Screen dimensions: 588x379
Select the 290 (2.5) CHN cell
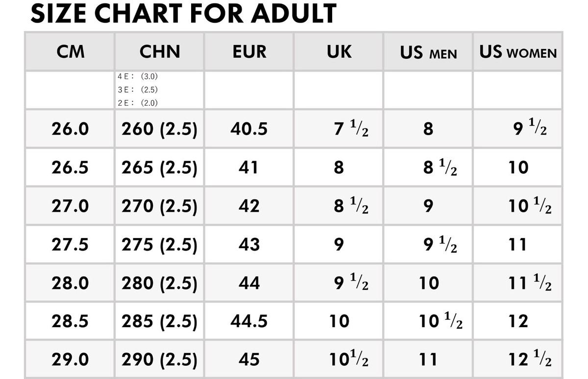[159, 359]
